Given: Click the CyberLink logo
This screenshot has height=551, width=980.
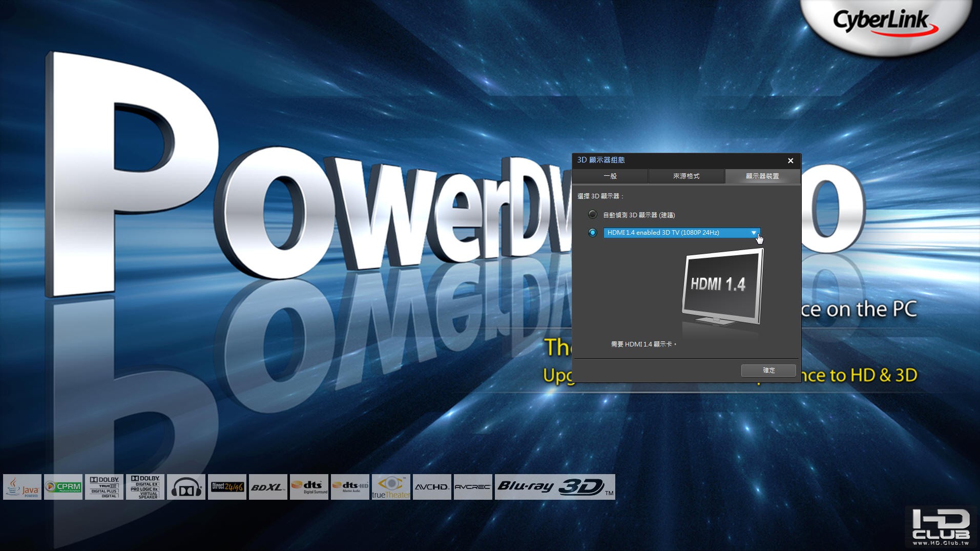Looking at the screenshot, I should (x=885, y=23).
